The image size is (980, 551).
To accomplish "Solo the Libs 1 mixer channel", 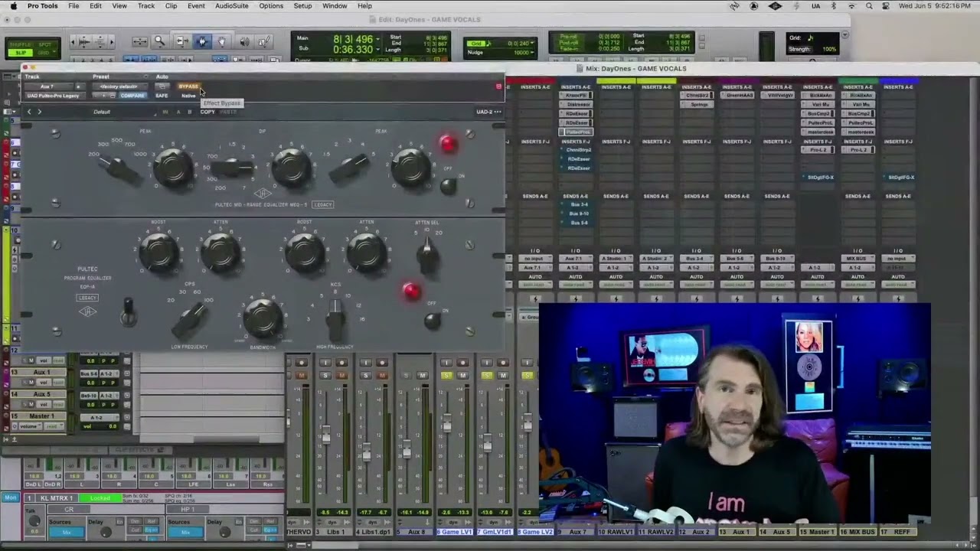I will tap(325, 376).
